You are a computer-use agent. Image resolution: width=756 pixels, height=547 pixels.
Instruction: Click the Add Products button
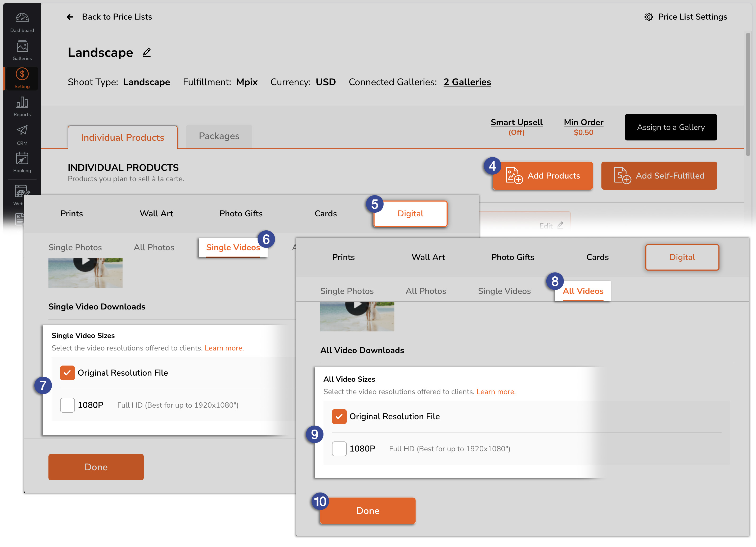click(x=543, y=176)
